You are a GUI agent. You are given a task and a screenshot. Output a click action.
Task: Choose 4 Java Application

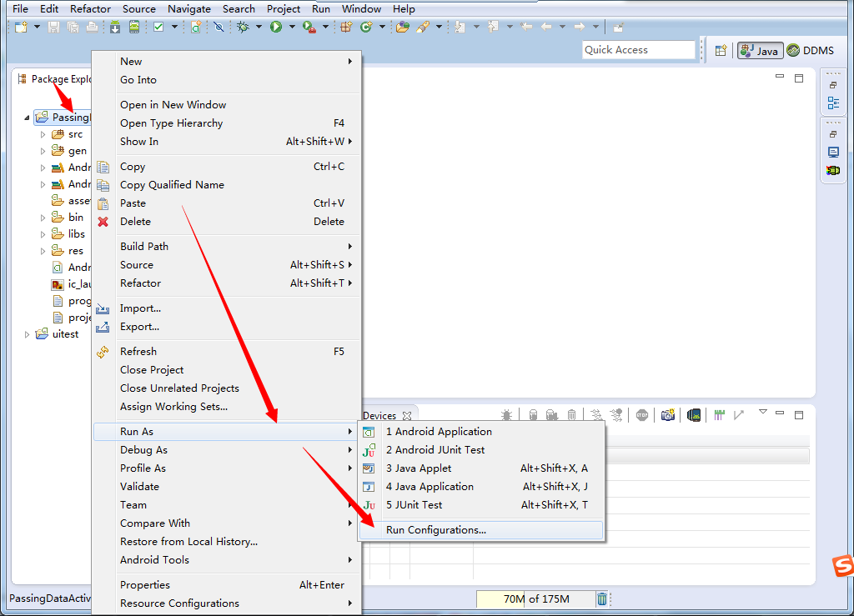(x=481, y=487)
